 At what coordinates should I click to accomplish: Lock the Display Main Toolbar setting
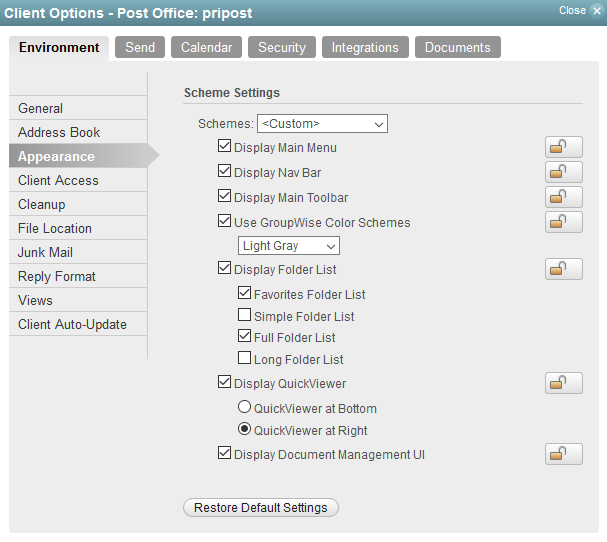[x=564, y=197]
